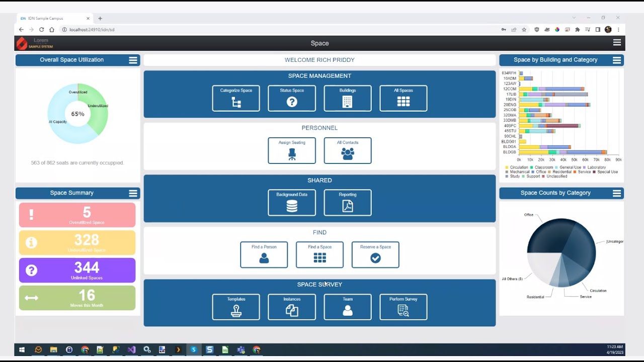Click the Office label on the pie chart

pyautogui.click(x=528, y=215)
